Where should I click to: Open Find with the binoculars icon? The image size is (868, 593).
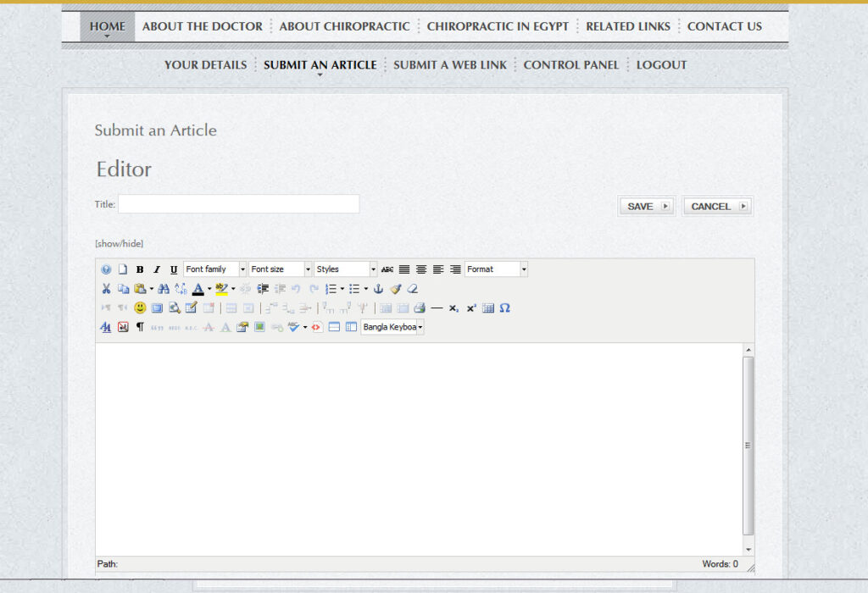(164, 289)
